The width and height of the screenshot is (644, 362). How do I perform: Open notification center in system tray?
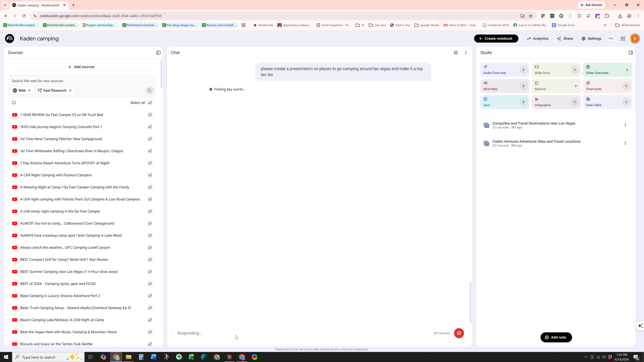(636, 357)
